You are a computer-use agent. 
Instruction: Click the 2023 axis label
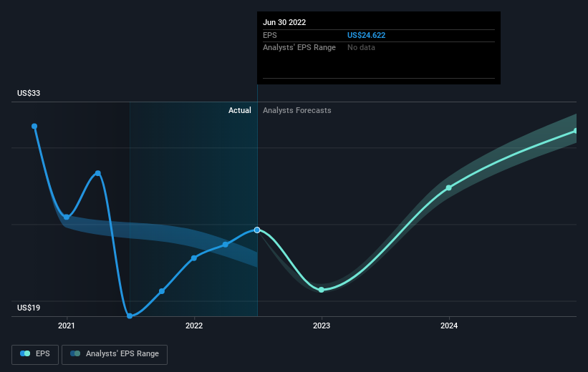point(322,325)
